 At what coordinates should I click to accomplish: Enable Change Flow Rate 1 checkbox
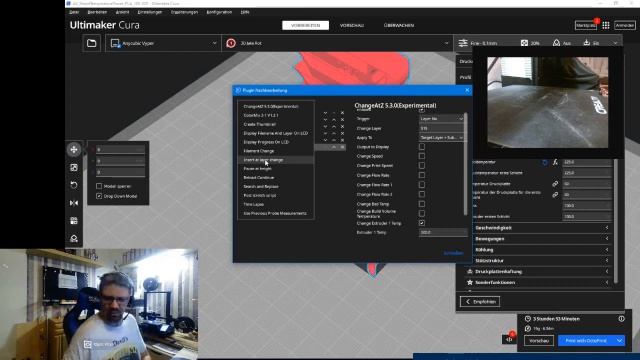coord(422,184)
